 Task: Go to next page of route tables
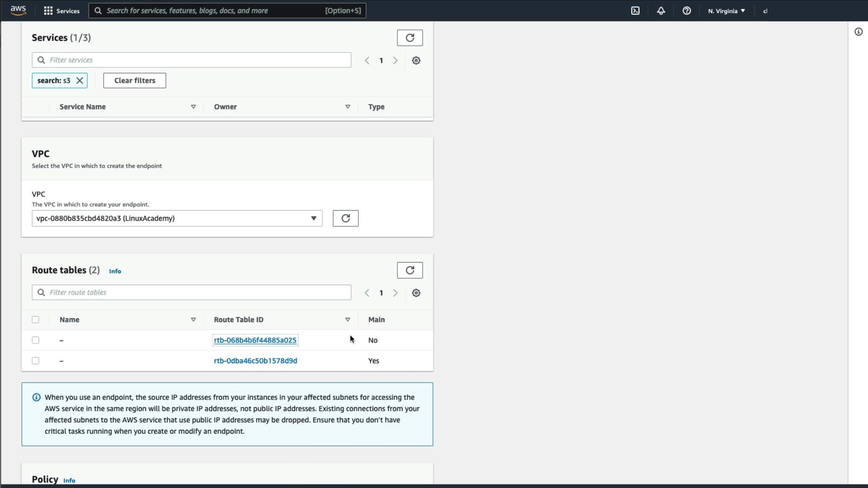(395, 293)
